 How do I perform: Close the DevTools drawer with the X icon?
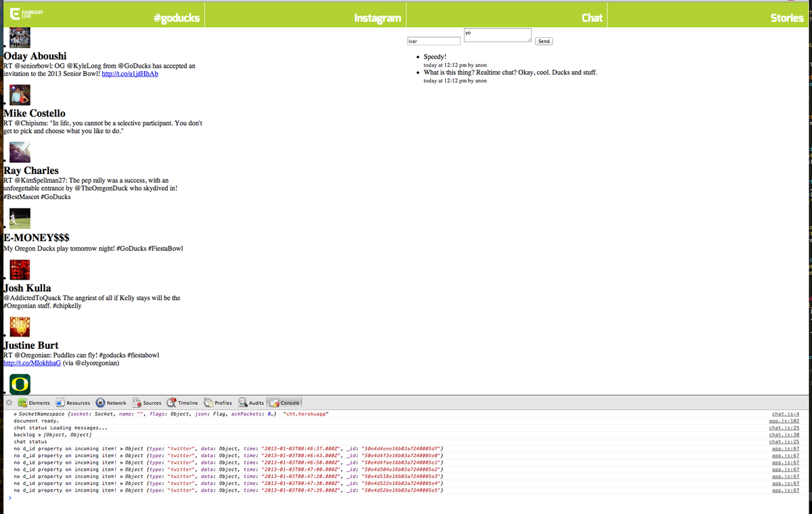pyautogui.click(x=9, y=403)
